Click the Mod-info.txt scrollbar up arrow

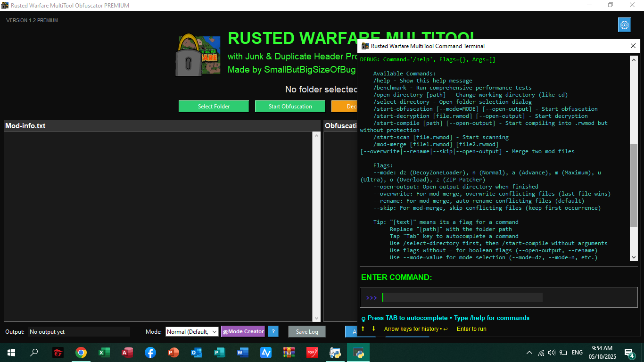coord(316,136)
